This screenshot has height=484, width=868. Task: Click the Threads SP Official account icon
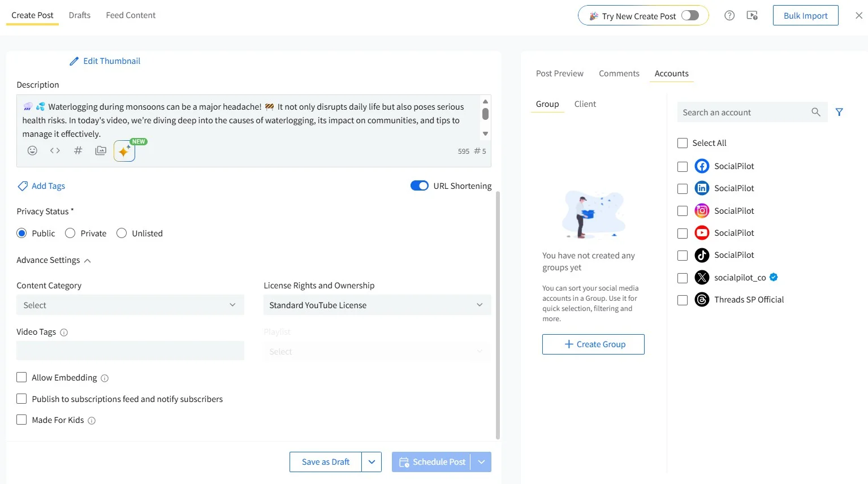(x=702, y=300)
